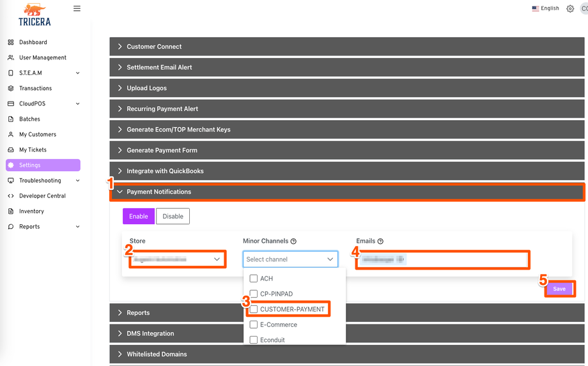The width and height of the screenshot is (588, 366).
Task: Click the Transactions layers icon
Action: [x=11, y=88]
